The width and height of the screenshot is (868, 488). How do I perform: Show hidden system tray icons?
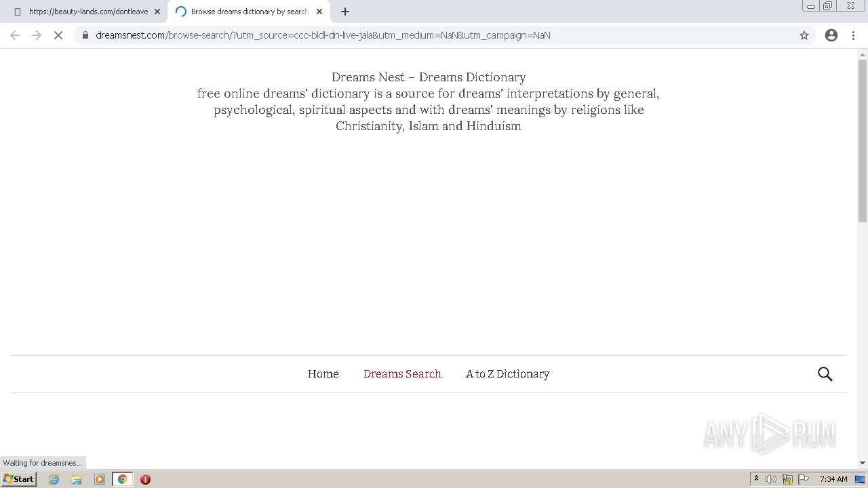(756, 479)
